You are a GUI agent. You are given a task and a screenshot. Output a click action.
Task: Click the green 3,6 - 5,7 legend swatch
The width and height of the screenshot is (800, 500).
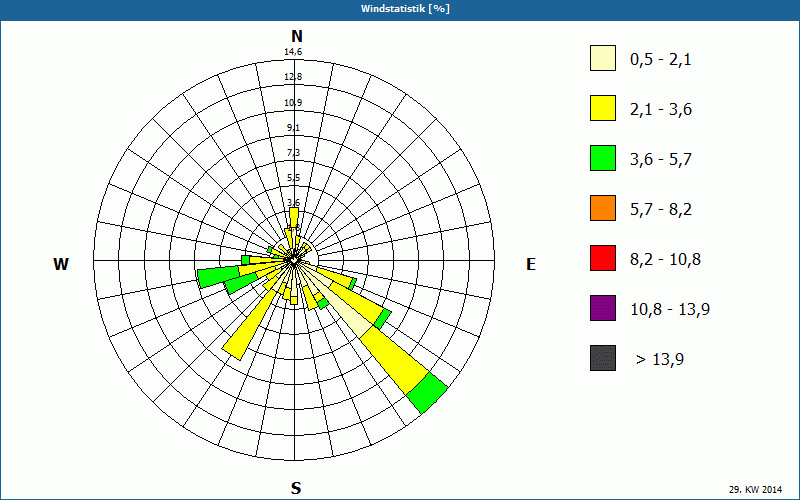603,158
